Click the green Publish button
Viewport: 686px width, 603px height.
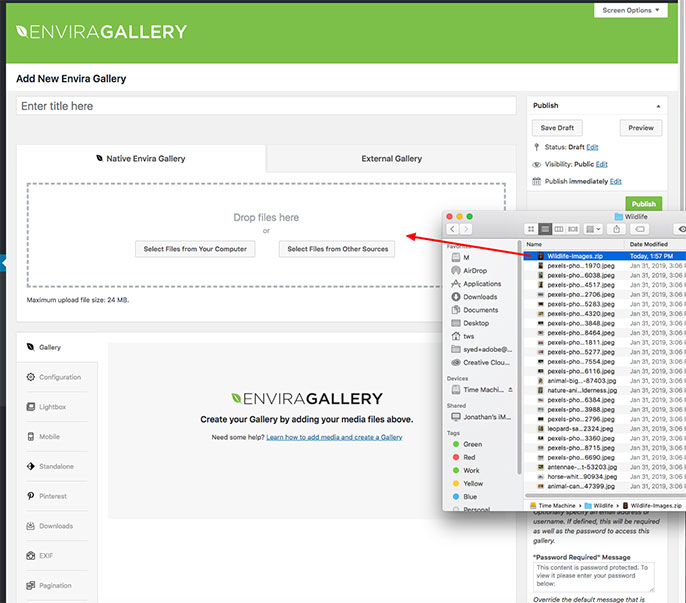click(x=644, y=204)
